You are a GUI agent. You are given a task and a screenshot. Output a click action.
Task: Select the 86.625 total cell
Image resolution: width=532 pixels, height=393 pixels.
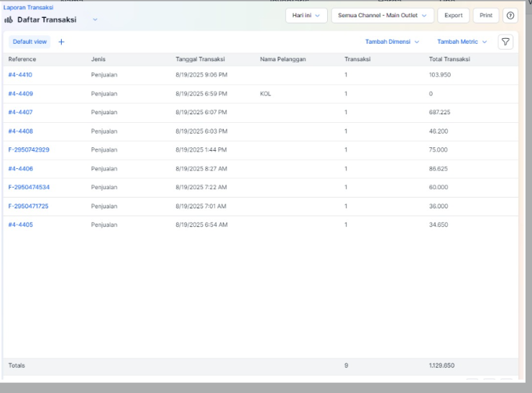coord(438,169)
